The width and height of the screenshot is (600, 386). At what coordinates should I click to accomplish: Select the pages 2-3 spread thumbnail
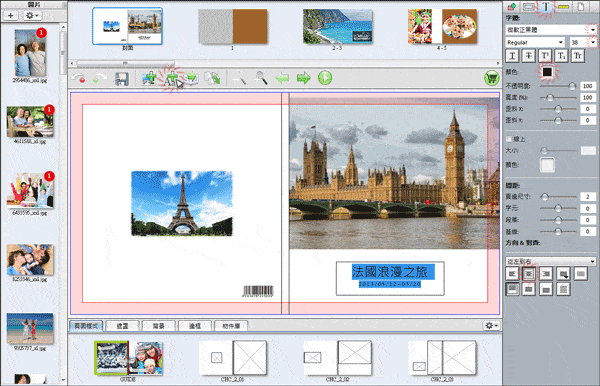(338, 26)
